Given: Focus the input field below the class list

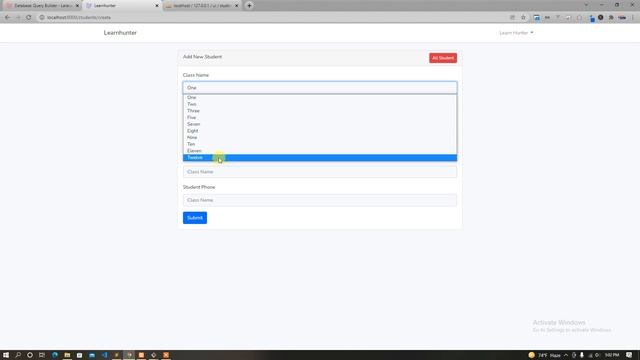Looking at the screenshot, I should point(320,172).
